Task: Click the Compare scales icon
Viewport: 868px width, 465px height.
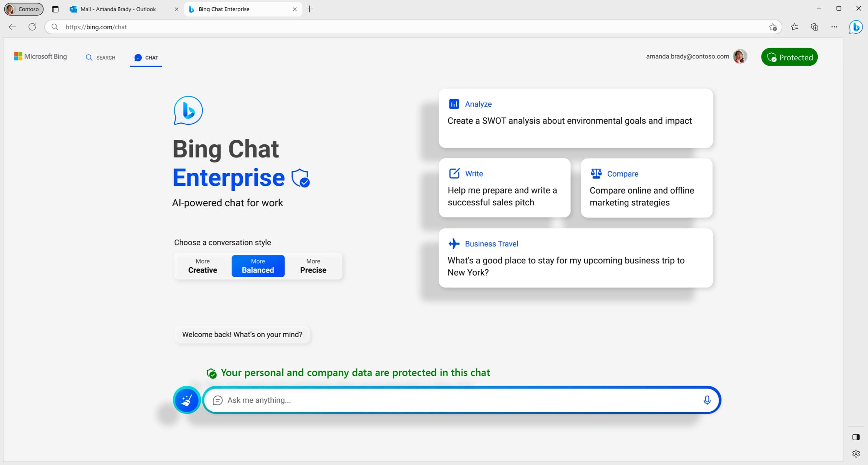Action: pos(596,174)
